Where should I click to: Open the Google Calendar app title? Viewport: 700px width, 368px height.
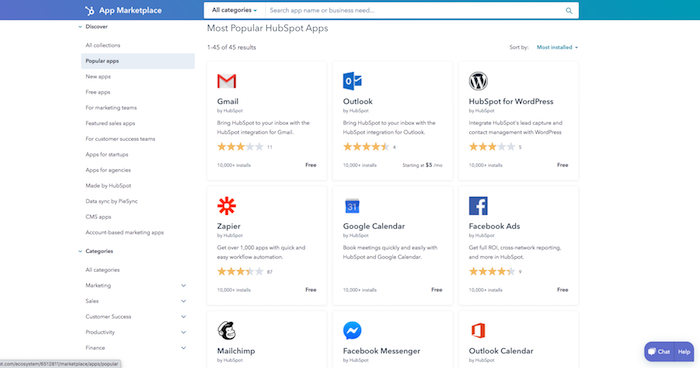coord(374,226)
